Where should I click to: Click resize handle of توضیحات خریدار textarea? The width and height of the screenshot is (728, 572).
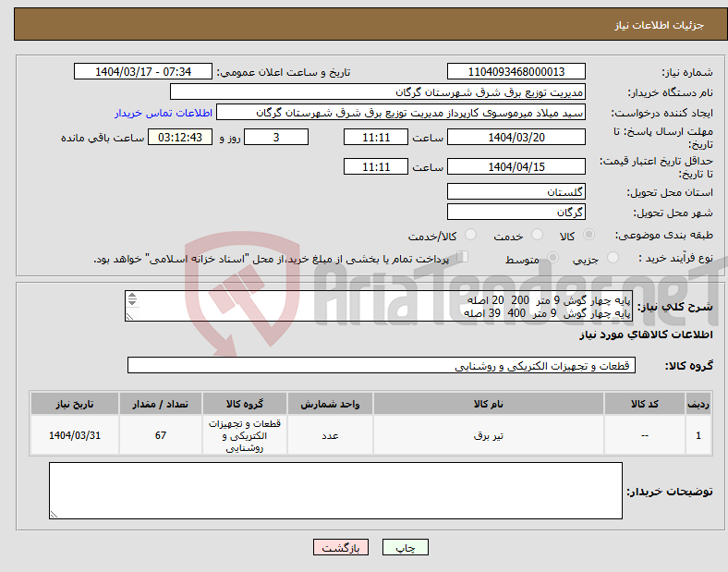pyautogui.click(x=54, y=514)
